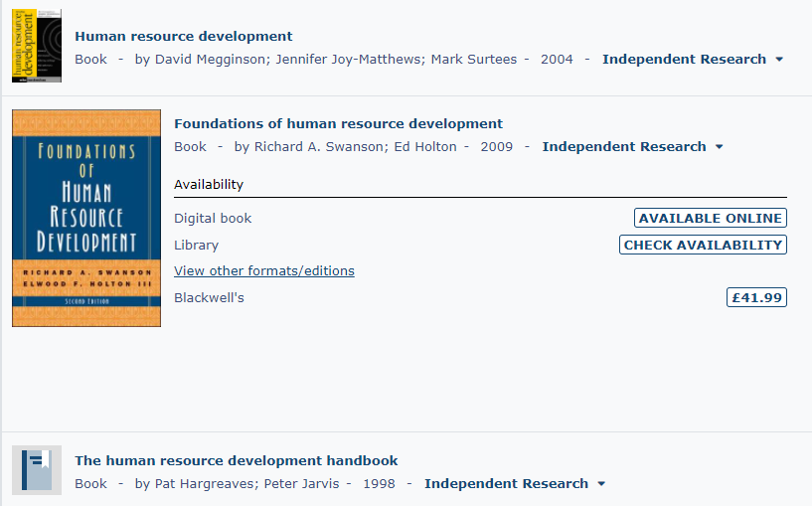Expand Independent Research dropdown for the 2009 book
The image size is (812, 506).
pyautogui.click(x=632, y=147)
